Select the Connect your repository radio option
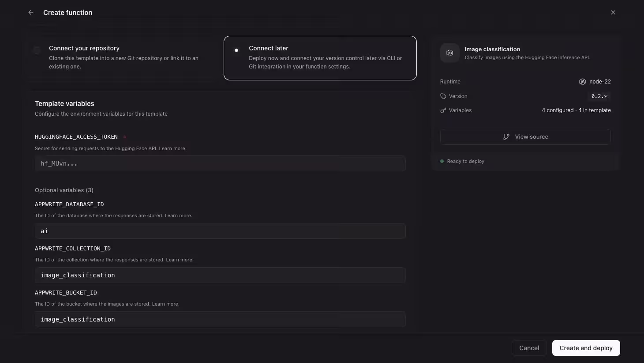 click(37, 50)
